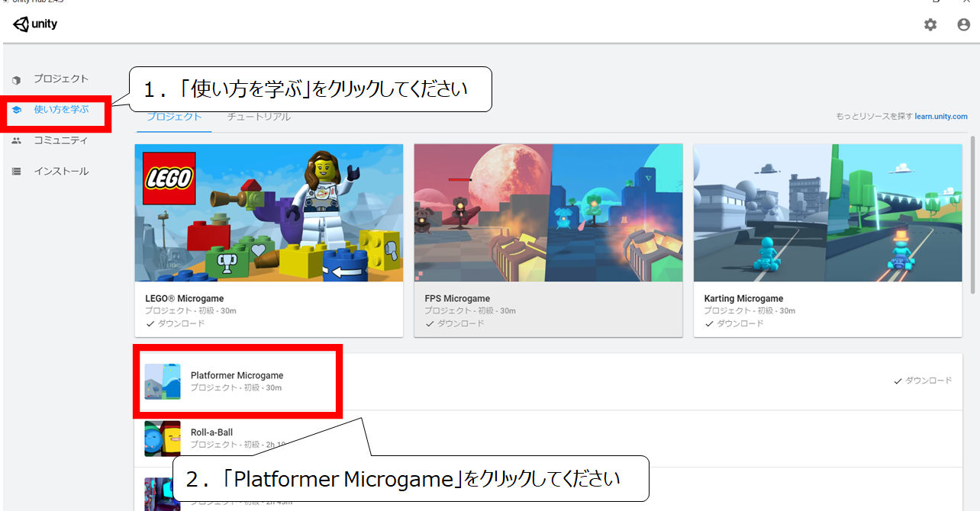The height and width of the screenshot is (511, 980).
Task: Select the LEGO® Microgame title
Action: [x=185, y=299]
